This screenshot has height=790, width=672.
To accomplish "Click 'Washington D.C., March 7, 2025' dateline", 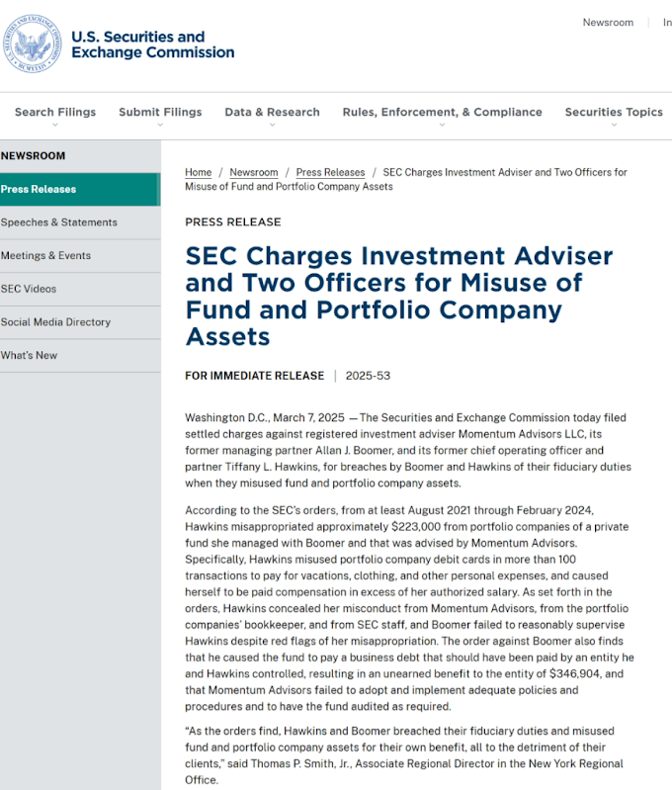I will (265, 417).
